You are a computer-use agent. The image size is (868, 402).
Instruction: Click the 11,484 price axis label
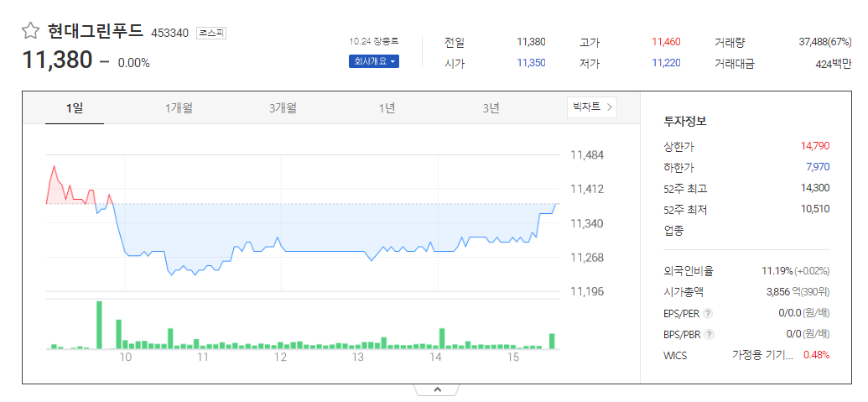[x=587, y=155]
